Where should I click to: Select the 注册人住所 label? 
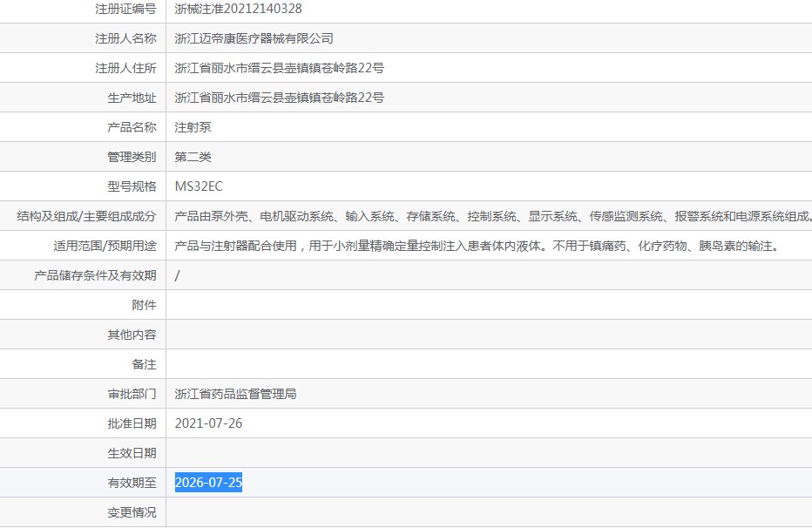click(x=125, y=68)
